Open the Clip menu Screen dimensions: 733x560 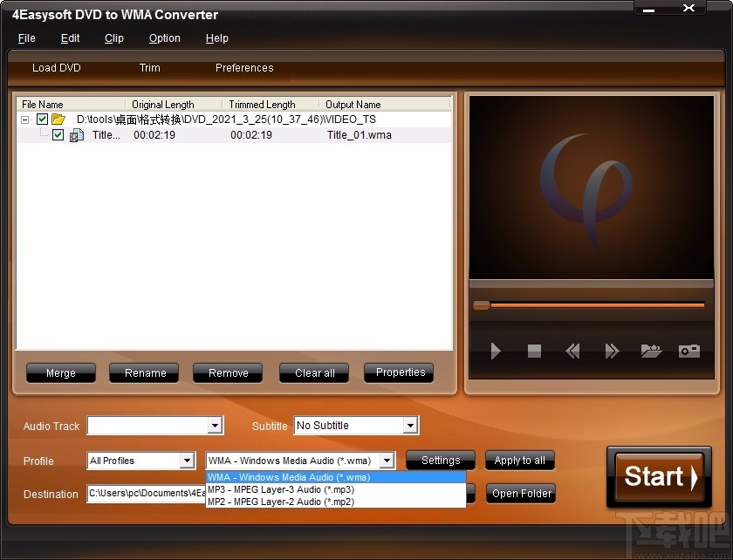point(113,38)
